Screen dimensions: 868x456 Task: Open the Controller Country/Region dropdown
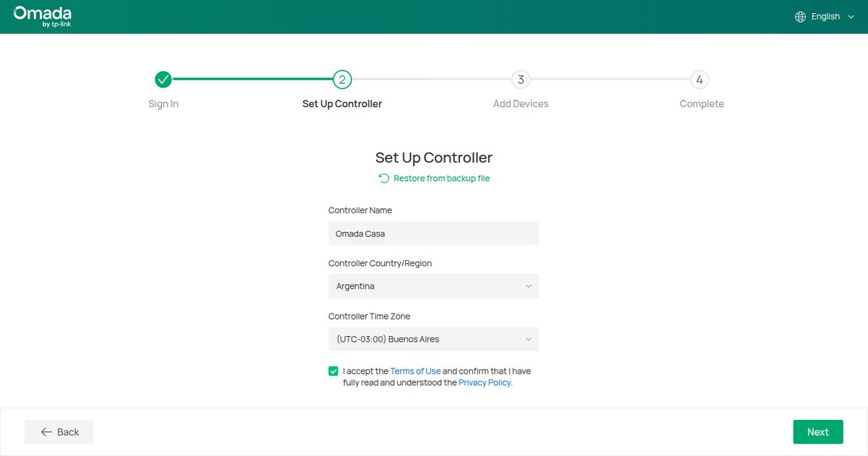434,286
